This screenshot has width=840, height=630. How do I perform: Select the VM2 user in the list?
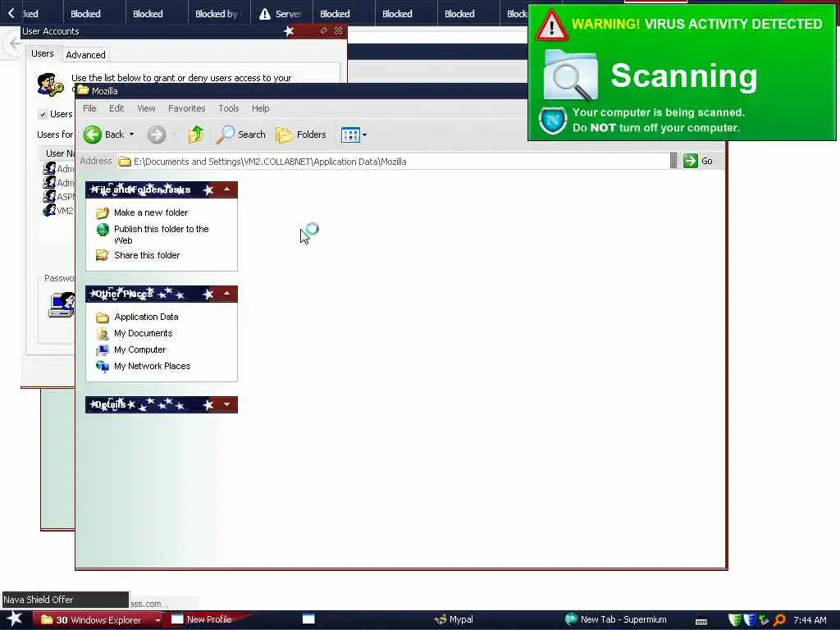click(58, 211)
